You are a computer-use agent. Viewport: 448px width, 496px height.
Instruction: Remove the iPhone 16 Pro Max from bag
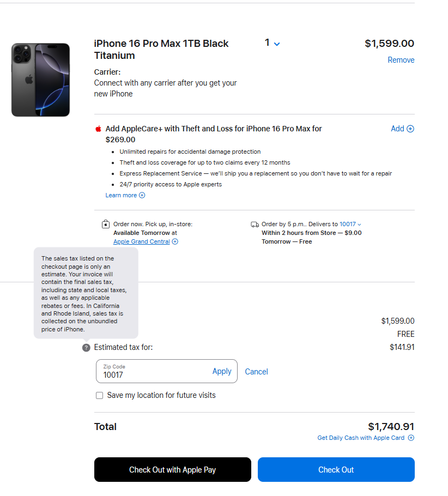(401, 60)
